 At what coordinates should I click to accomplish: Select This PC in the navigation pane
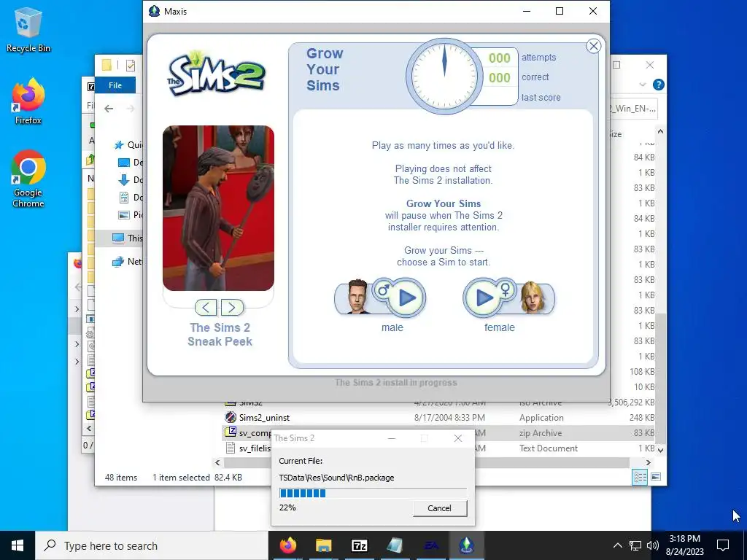coord(127,238)
